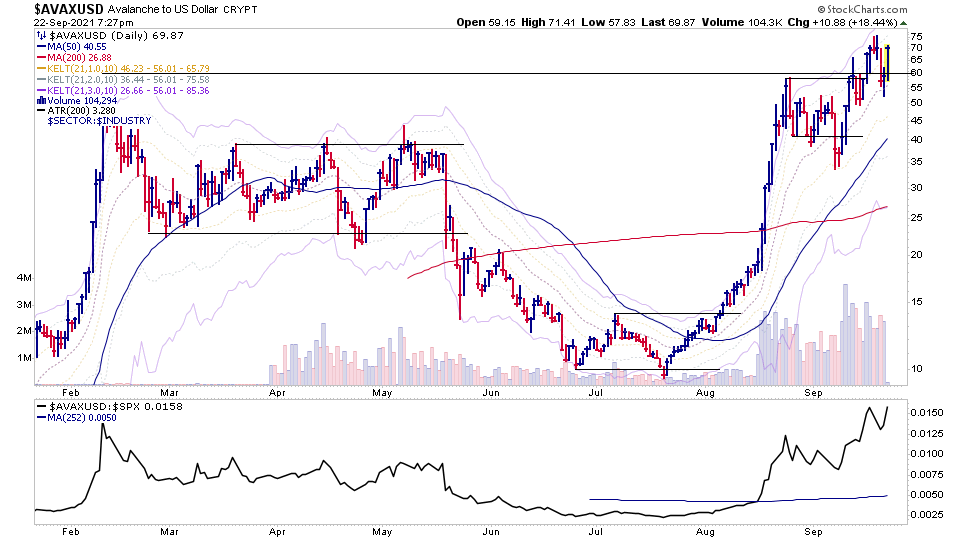Click 'MA(50) 40.55' legend entry
Image resolution: width=960 pixels, height=540 pixels.
tap(77, 47)
